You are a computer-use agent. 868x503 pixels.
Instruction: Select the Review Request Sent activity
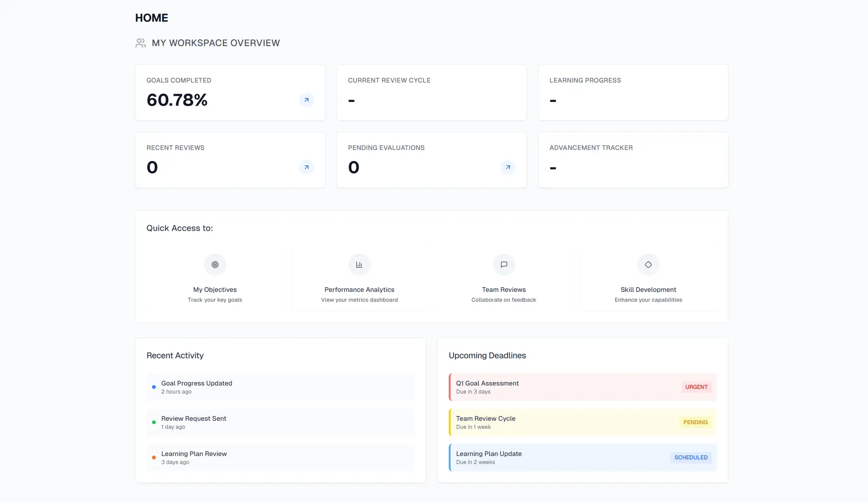[280, 422]
